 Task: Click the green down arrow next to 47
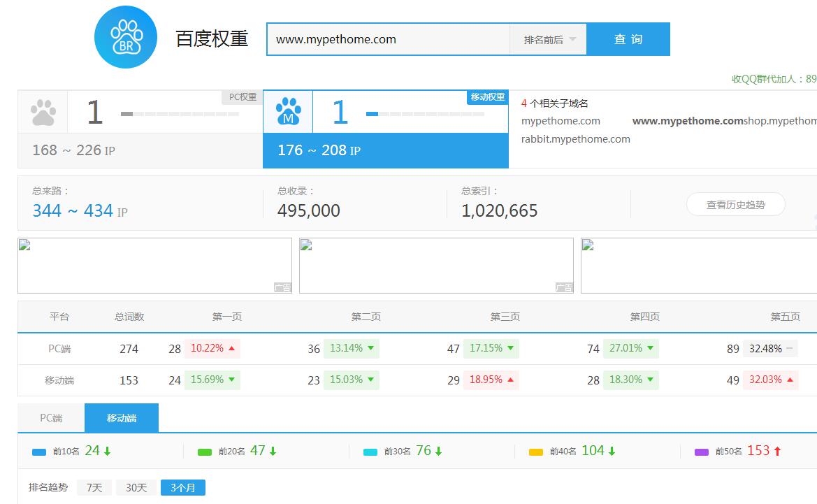(273, 452)
